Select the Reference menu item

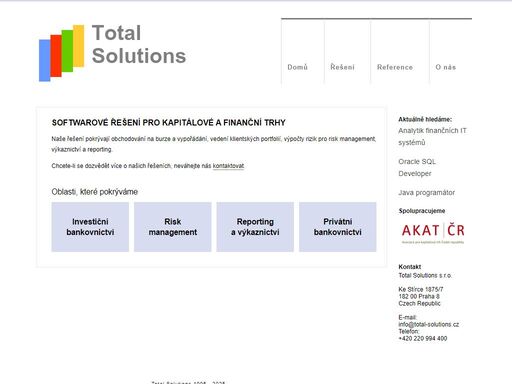[x=395, y=67]
